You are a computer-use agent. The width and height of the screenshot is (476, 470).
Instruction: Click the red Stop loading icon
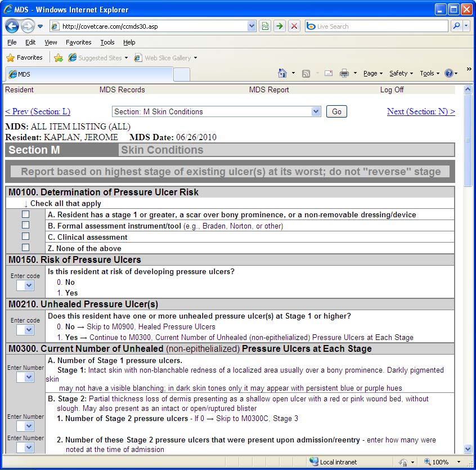(x=294, y=26)
